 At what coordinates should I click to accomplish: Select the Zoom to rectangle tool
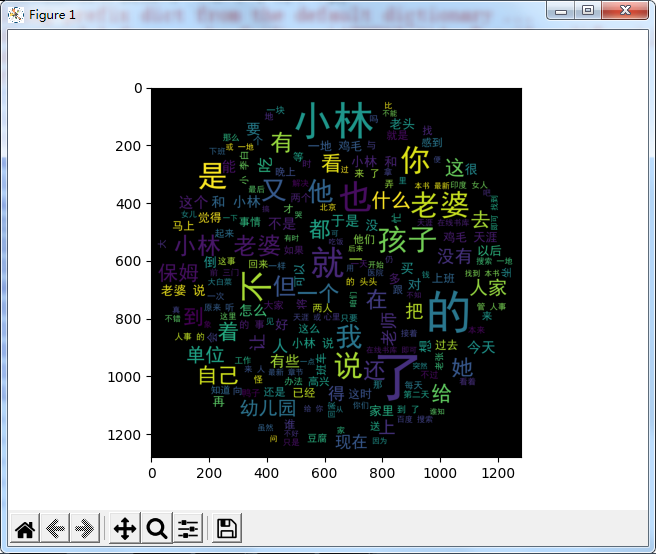coord(157,529)
